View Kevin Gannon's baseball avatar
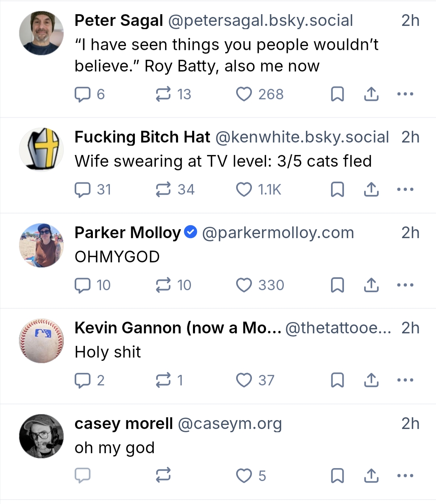 41,341
